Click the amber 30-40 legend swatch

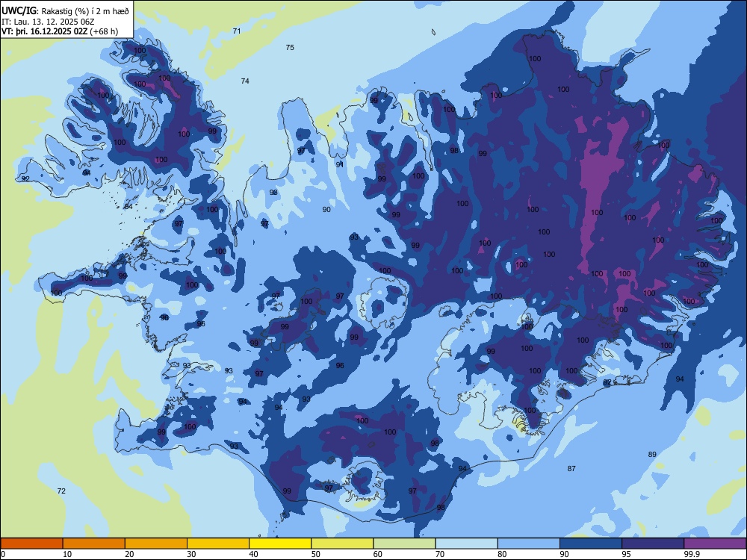pyautogui.click(x=218, y=544)
